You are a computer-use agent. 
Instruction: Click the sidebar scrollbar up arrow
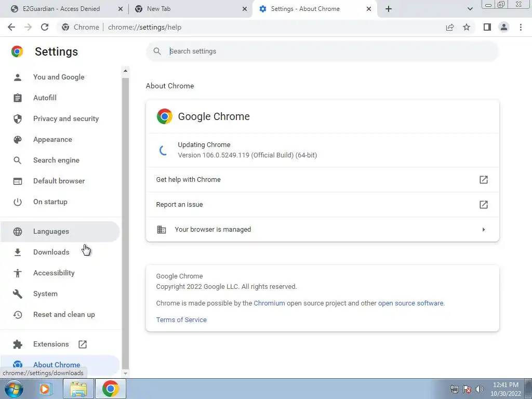click(125, 71)
